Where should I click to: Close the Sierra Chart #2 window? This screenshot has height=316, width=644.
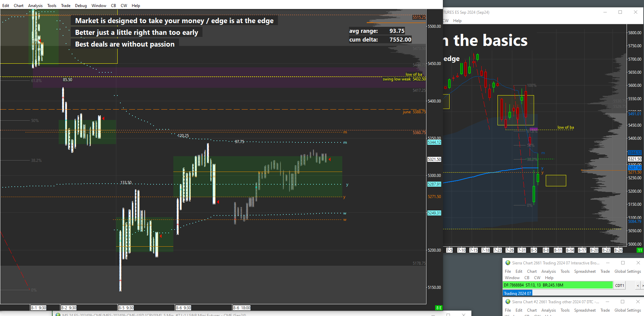point(638,302)
